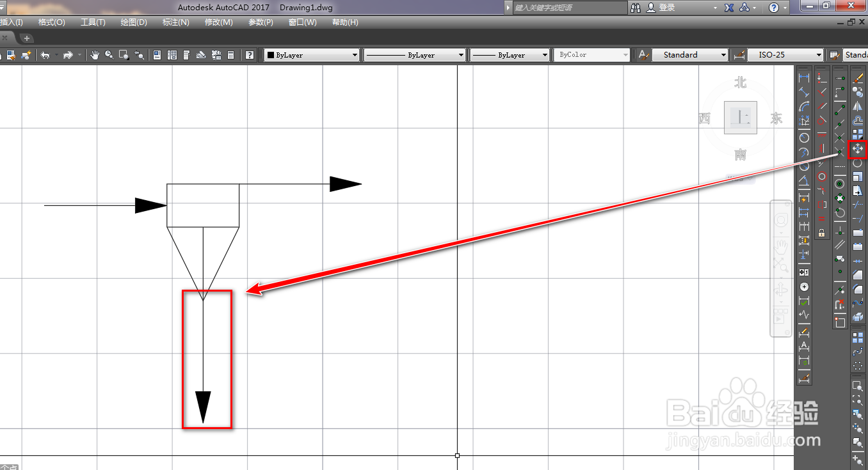Click the Zoom Window icon in Zoom toolbar

point(858,386)
